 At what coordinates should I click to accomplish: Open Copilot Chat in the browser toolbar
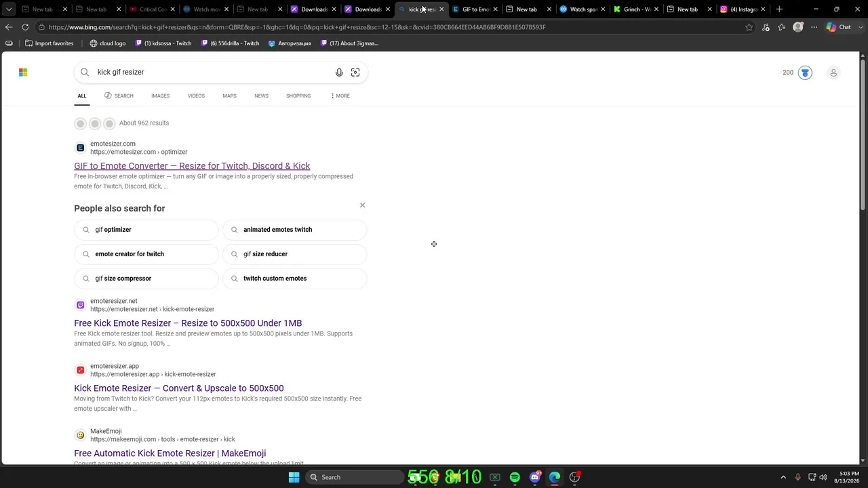[x=839, y=27]
